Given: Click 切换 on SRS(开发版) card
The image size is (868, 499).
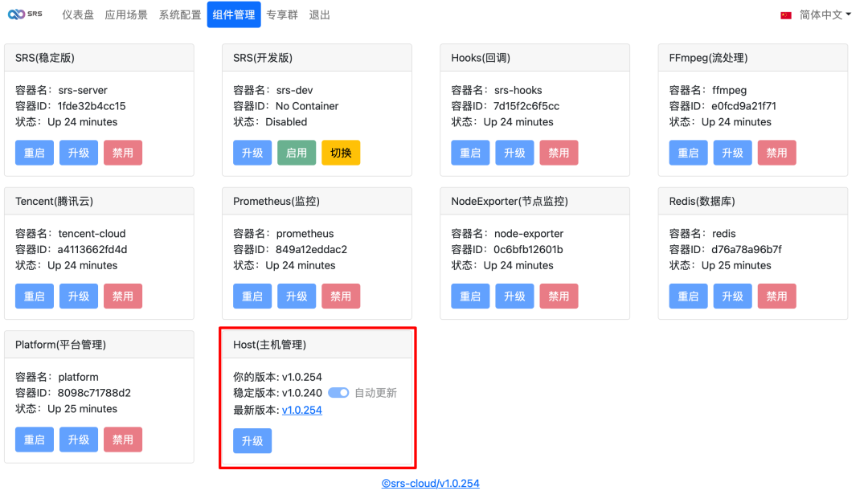Looking at the screenshot, I should (x=341, y=153).
